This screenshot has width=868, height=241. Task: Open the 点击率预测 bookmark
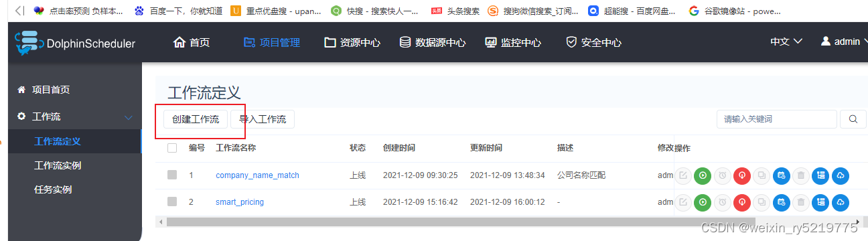(78, 11)
